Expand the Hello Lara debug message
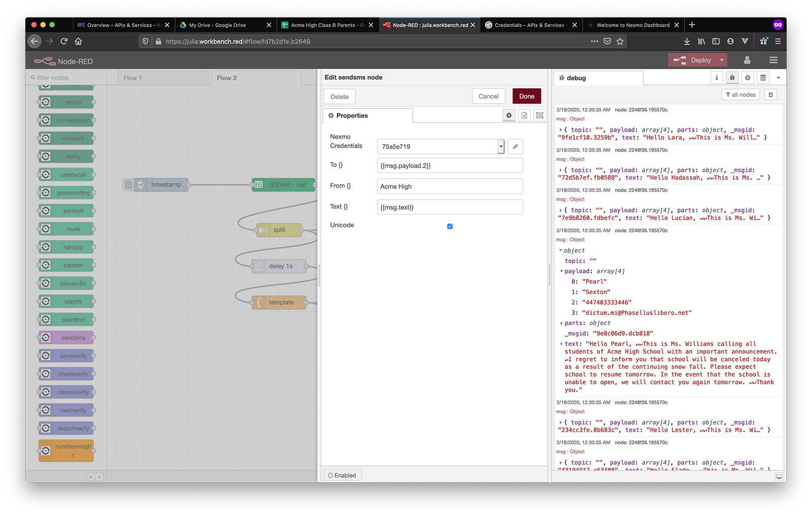Screen dimensions: 812x516 pyautogui.click(x=560, y=130)
